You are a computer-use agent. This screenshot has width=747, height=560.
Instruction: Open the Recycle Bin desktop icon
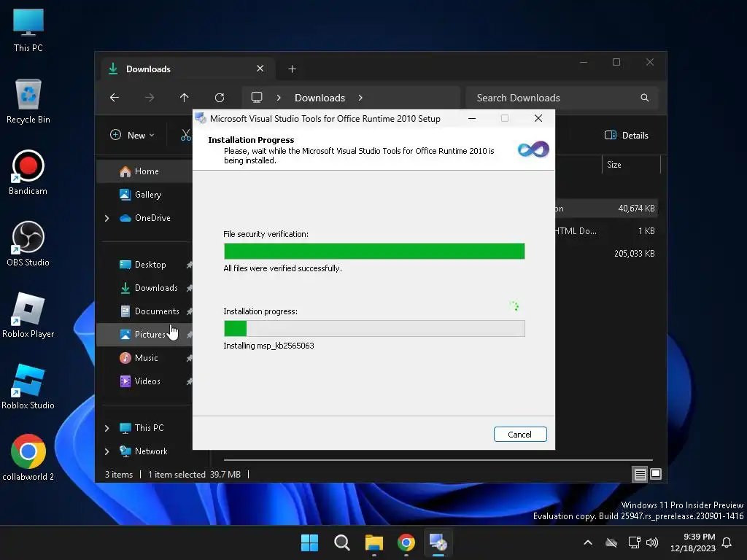(28, 101)
